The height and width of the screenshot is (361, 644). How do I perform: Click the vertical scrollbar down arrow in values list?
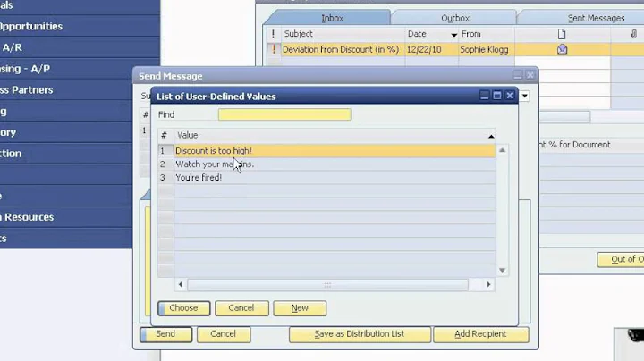pos(502,270)
